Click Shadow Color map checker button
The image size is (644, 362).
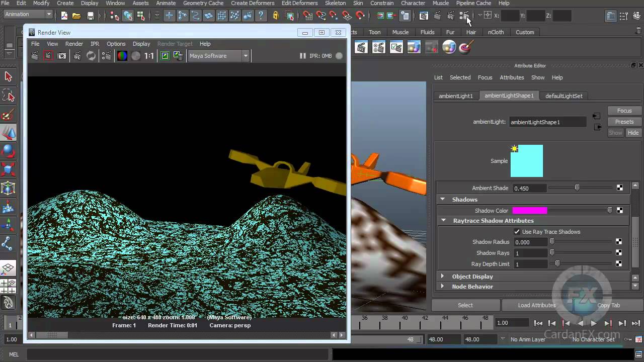619,211
